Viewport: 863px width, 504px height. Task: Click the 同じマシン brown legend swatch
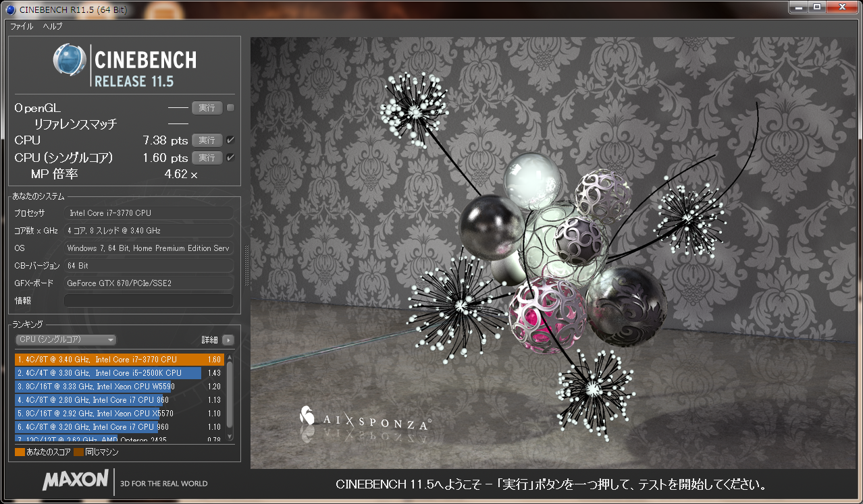(x=78, y=452)
